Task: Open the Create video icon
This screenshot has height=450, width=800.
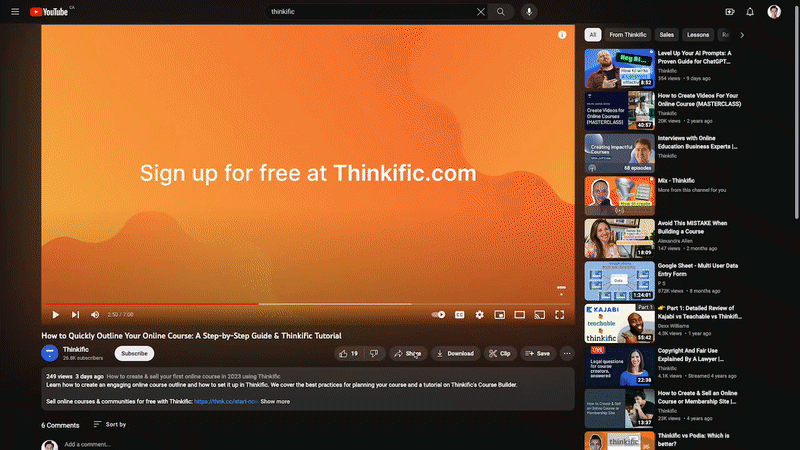Action: pyautogui.click(x=730, y=12)
